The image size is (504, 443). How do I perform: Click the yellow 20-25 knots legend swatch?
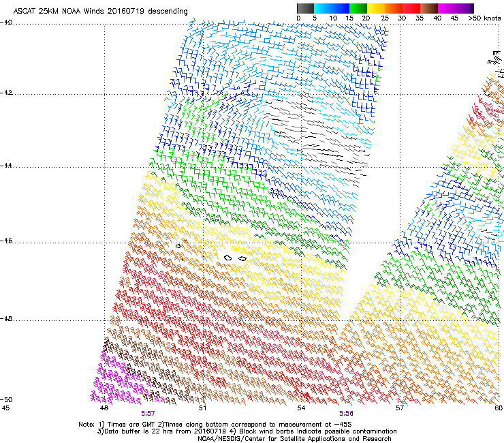click(x=376, y=8)
